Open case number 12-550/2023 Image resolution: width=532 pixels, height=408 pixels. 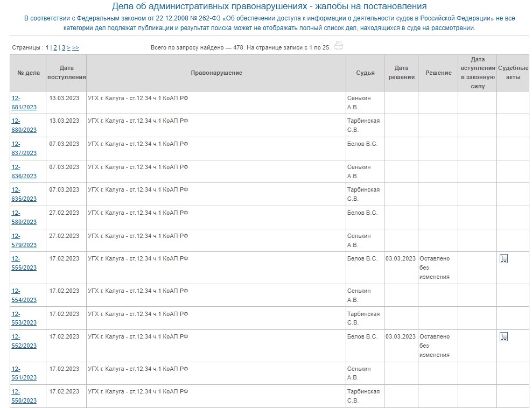pos(24,396)
